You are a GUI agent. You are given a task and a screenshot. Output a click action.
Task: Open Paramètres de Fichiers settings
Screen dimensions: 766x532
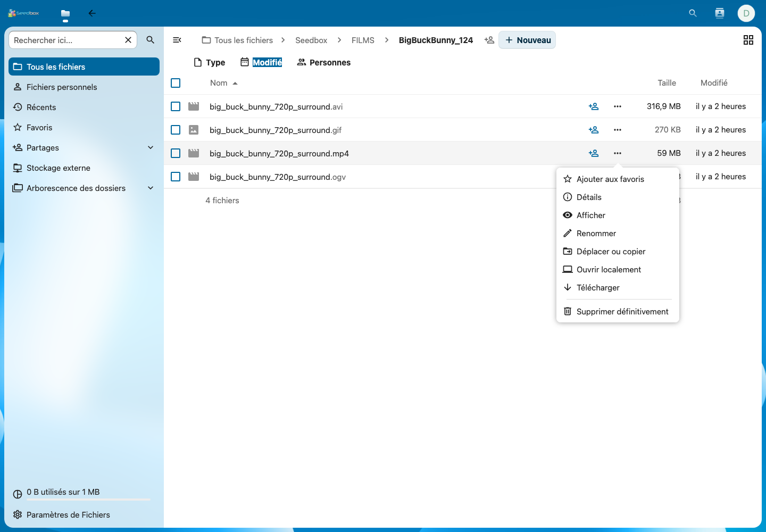pyautogui.click(x=84, y=515)
